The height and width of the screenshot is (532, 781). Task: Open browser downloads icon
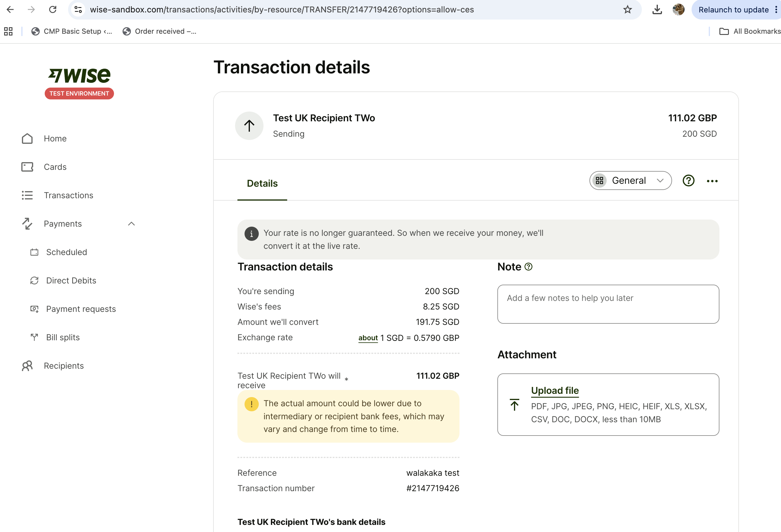[657, 9]
